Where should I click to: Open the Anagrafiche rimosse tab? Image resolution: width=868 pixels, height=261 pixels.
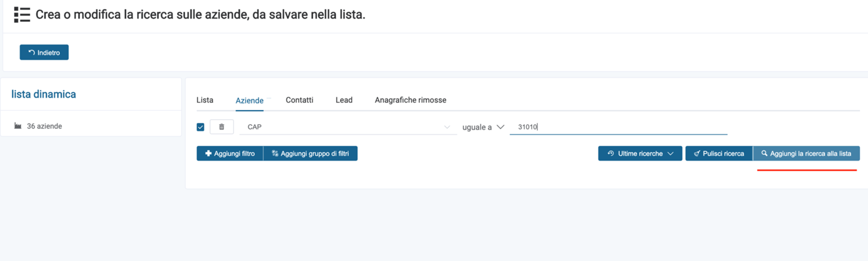point(410,100)
